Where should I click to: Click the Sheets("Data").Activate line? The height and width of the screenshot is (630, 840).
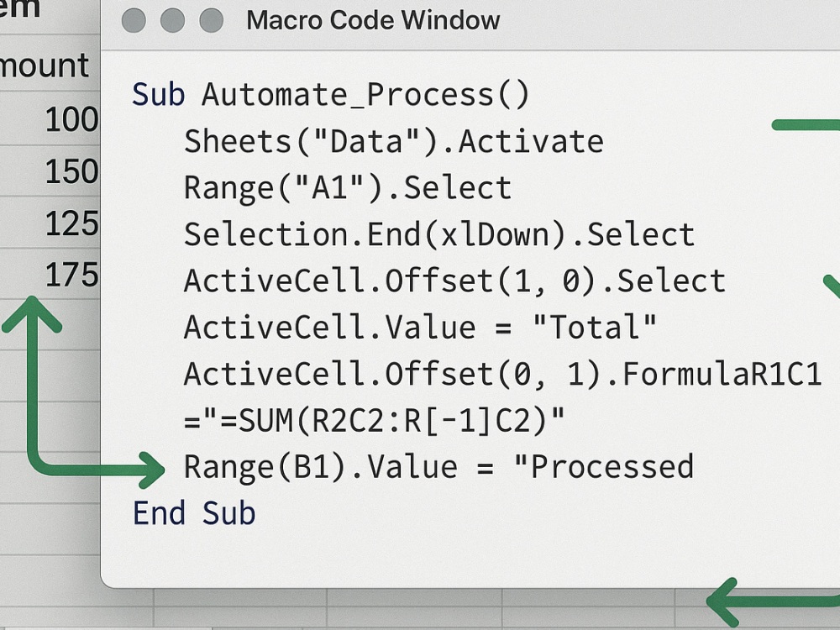tap(394, 141)
